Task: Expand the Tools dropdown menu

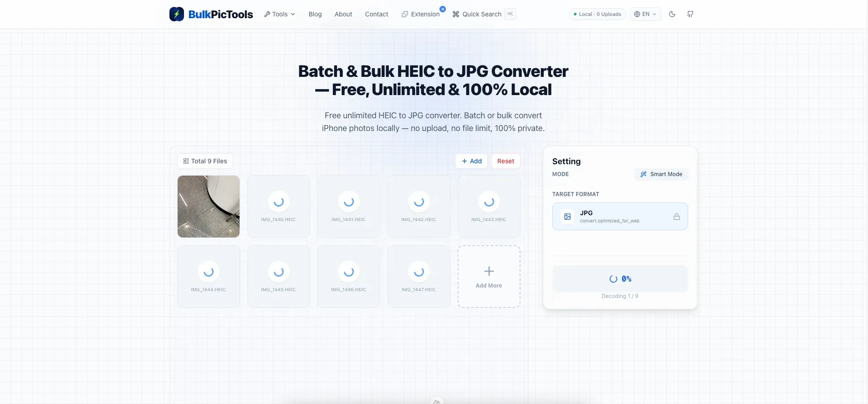Action: (280, 14)
